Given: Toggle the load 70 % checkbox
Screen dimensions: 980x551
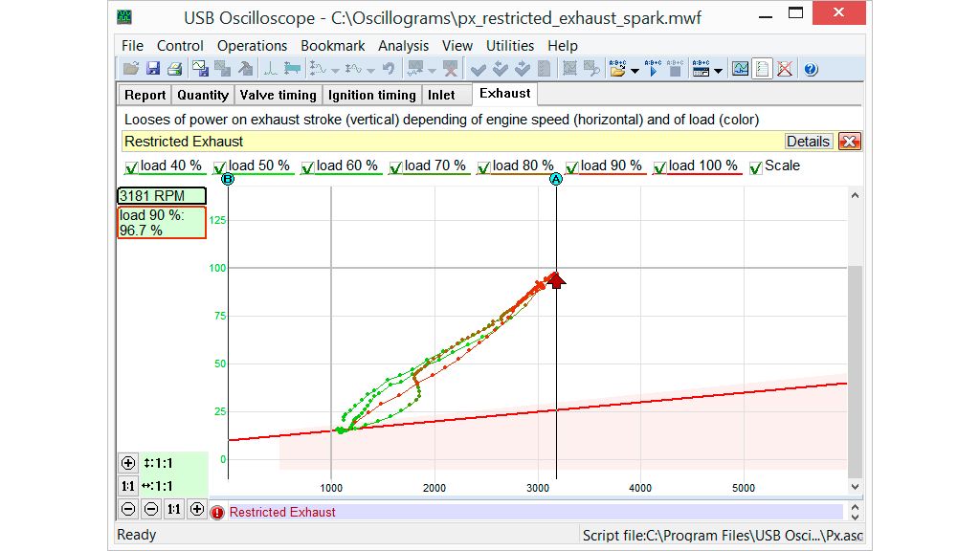Looking at the screenshot, I should point(395,167).
